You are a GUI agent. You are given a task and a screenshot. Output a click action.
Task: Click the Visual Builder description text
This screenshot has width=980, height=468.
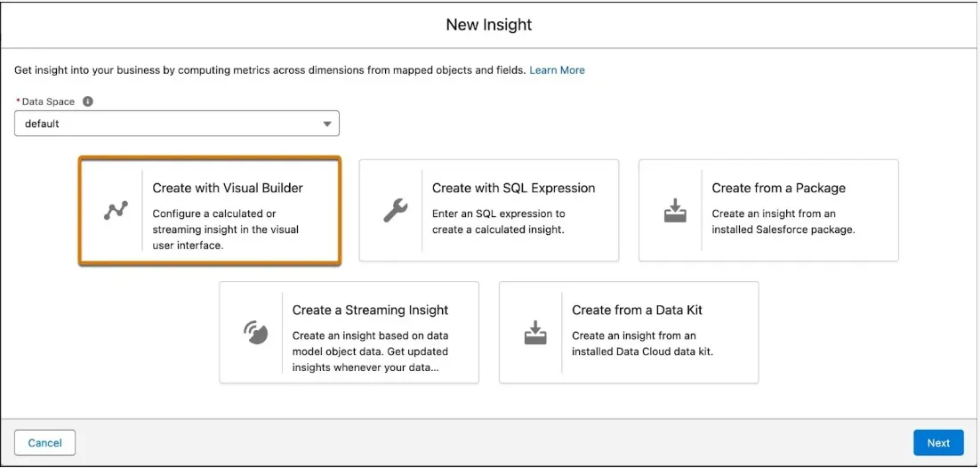click(x=226, y=230)
